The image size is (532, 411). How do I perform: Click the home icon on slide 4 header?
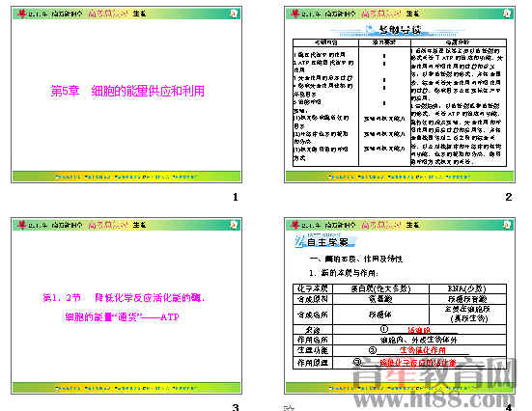pyautogui.click(x=507, y=225)
